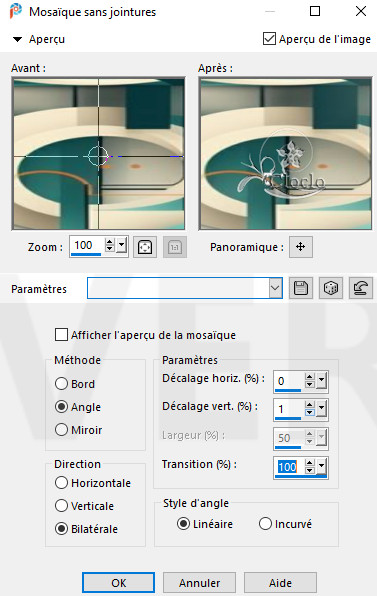Uncheck Aperçu de l'image checkbox
The height and width of the screenshot is (596, 377).
269,39
